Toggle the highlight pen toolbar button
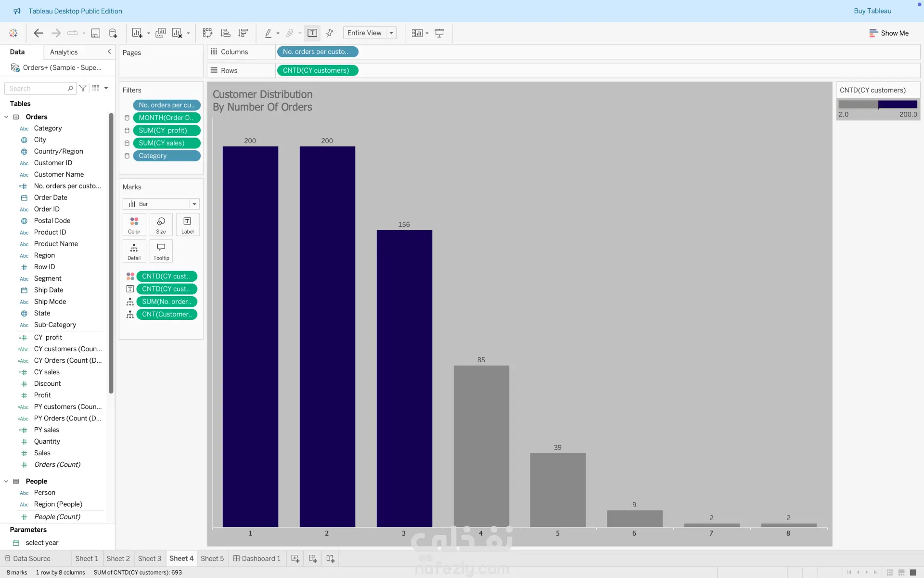The image size is (924, 578). point(269,33)
